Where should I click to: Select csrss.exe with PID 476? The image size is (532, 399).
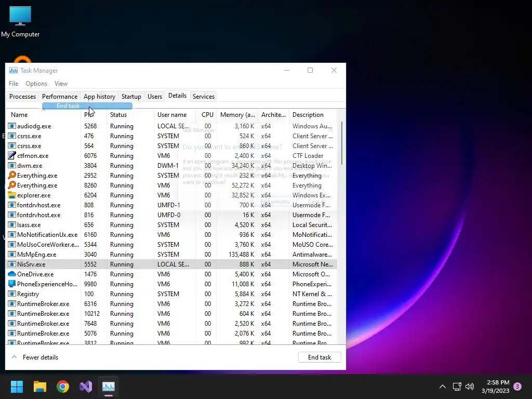pyautogui.click(x=171, y=136)
